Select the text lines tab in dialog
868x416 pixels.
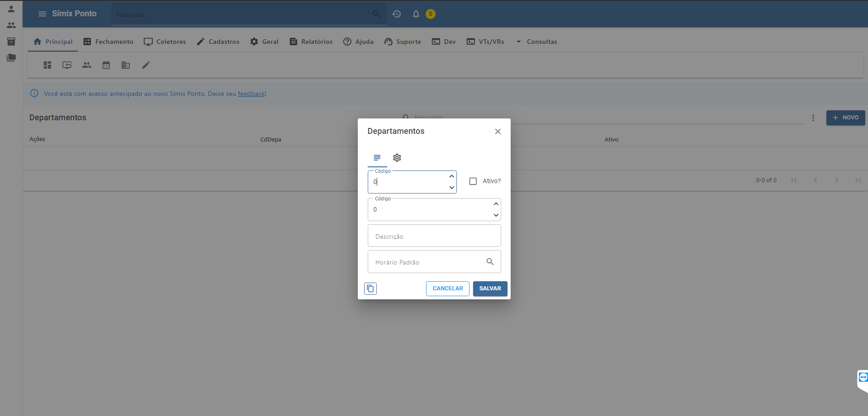point(377,158)
